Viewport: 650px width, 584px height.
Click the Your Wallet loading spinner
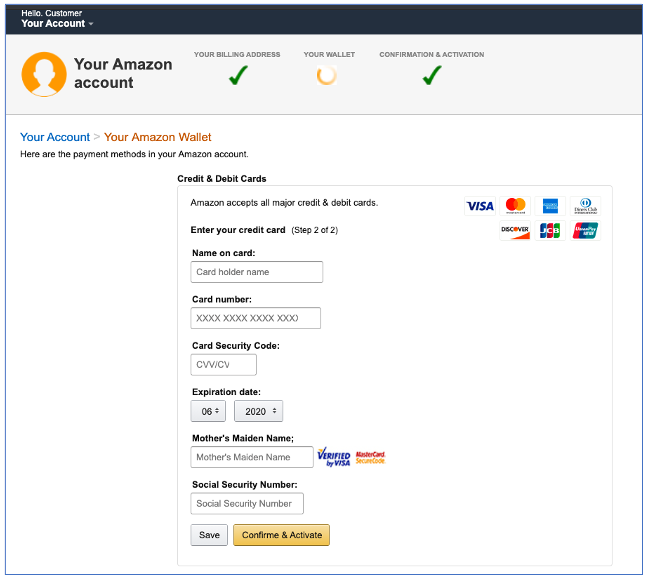327,75
